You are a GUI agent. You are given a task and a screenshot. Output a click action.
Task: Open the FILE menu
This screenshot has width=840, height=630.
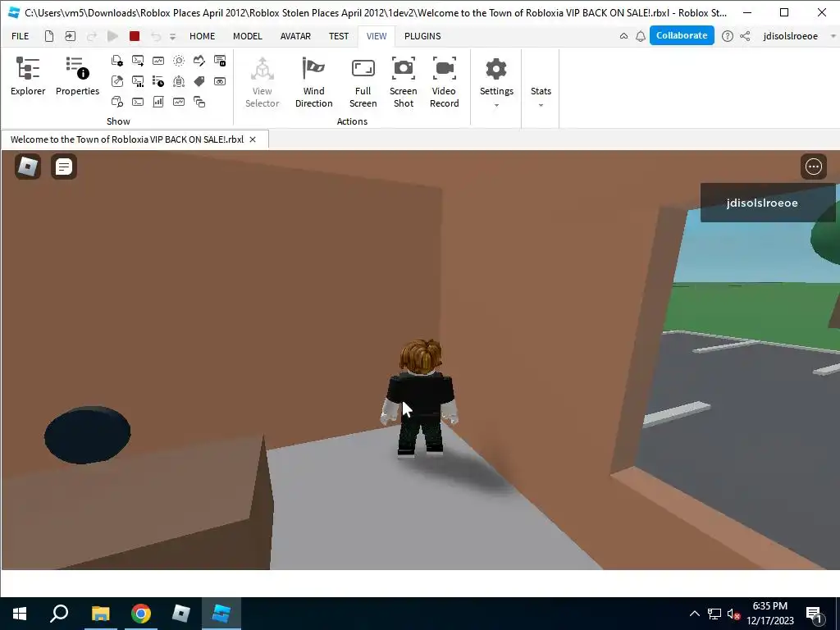coord(21,36)
